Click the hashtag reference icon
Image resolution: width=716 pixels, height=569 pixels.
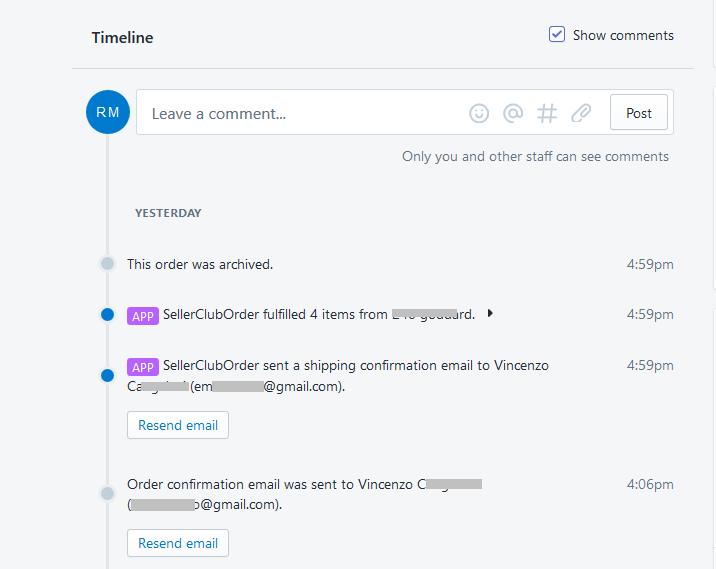(x=547, y=114)
